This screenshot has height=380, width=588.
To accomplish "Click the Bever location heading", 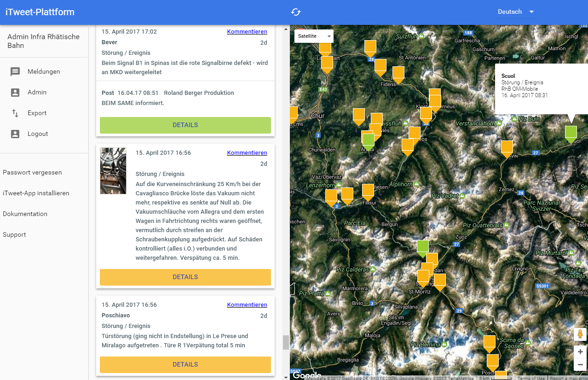I will [110, 42].
